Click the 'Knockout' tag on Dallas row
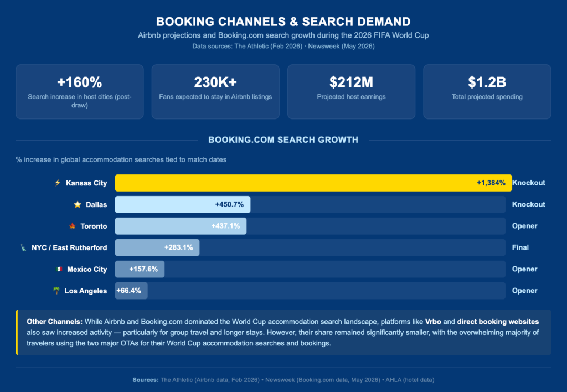 (x=529, y=204)
